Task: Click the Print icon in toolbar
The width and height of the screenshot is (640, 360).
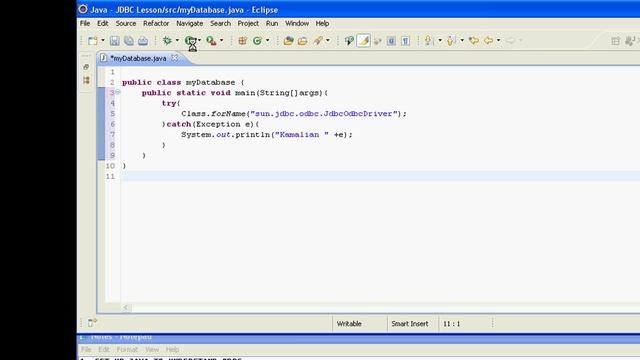Action: click(143, 40)
